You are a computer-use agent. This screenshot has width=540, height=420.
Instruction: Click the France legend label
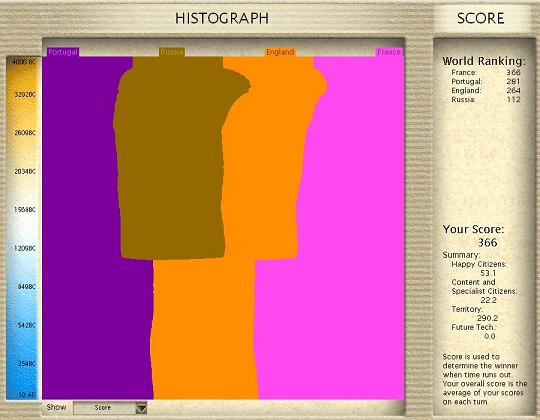tap(388, 52)
